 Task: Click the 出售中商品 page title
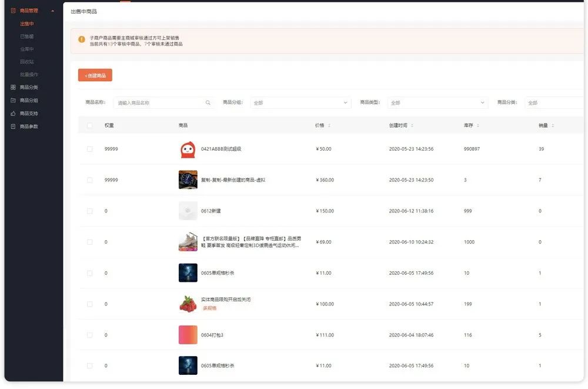click(x=83, y=12)
